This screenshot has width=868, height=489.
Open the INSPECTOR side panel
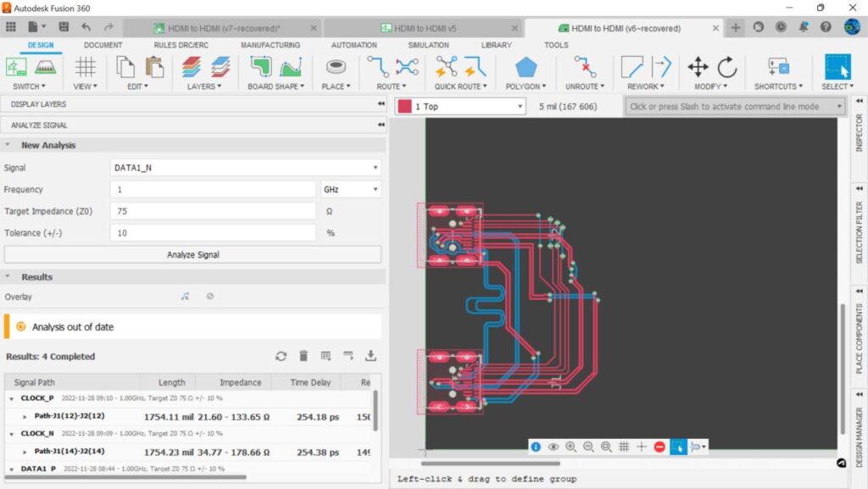pos(859,133)
